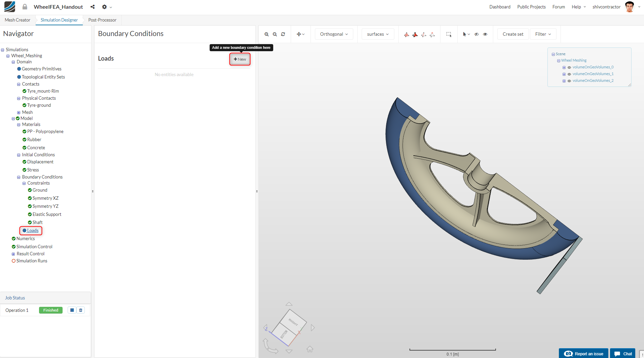Viewport: 644px width, 358px height.
Task: Click the blue stop icon for Operation 1
Action: coord(72,310)
